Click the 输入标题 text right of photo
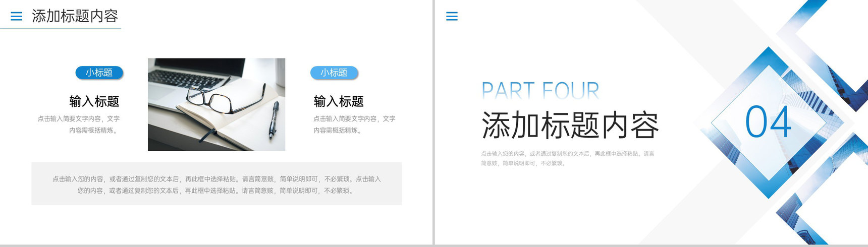Viewport: 868px width, 247px height. [x=339, y=101]
